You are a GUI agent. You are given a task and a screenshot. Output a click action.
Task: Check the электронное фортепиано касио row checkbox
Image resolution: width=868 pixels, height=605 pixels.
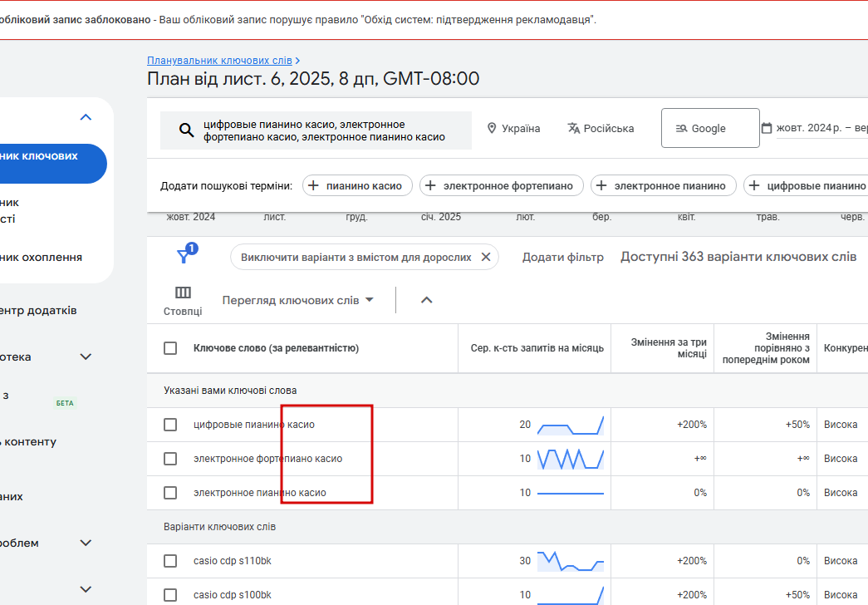(170, 459)
